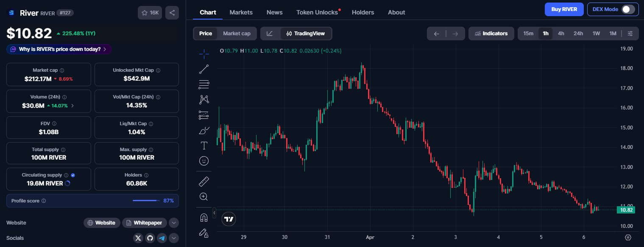Enable the magnet snap mode

(204, 218)
